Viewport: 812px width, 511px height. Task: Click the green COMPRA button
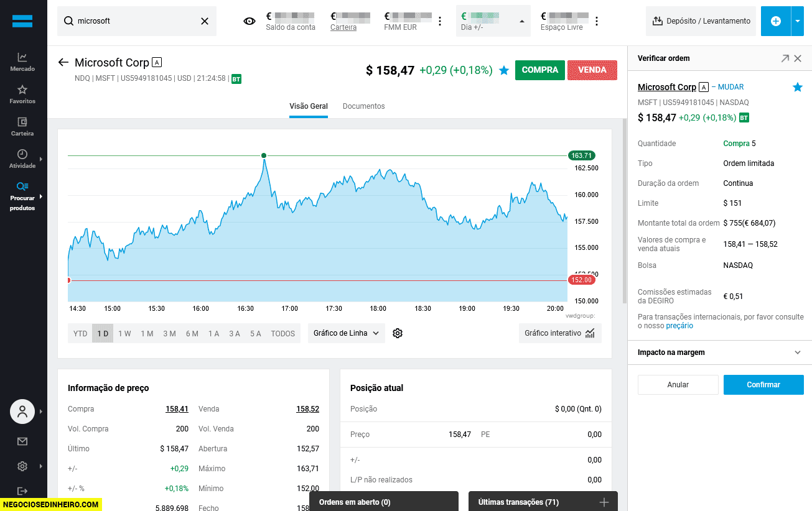540,70
